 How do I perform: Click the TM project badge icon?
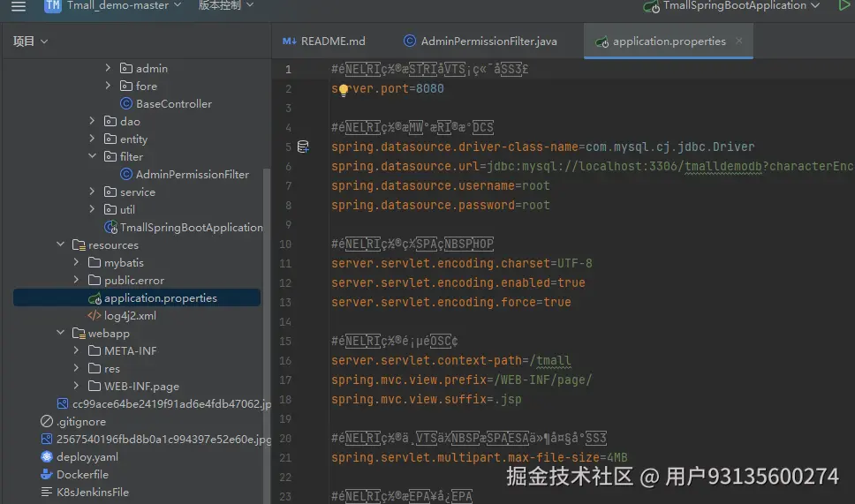pos(52,6)
